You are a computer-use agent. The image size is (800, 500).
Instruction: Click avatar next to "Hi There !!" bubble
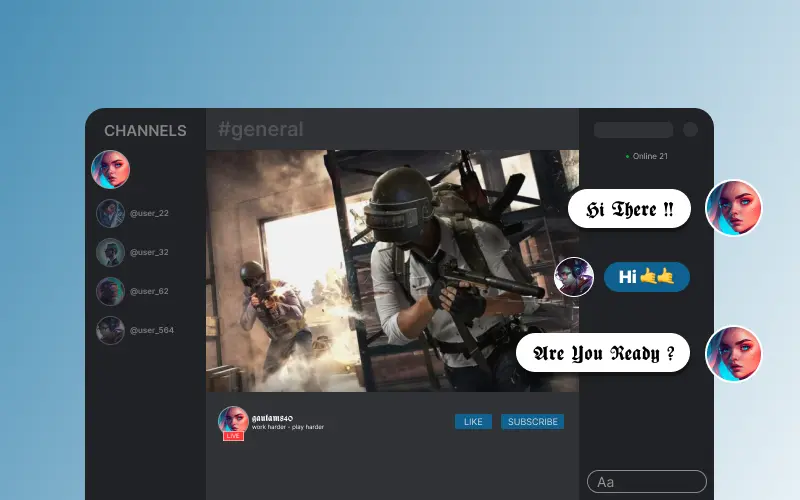(x=733, y=209)
